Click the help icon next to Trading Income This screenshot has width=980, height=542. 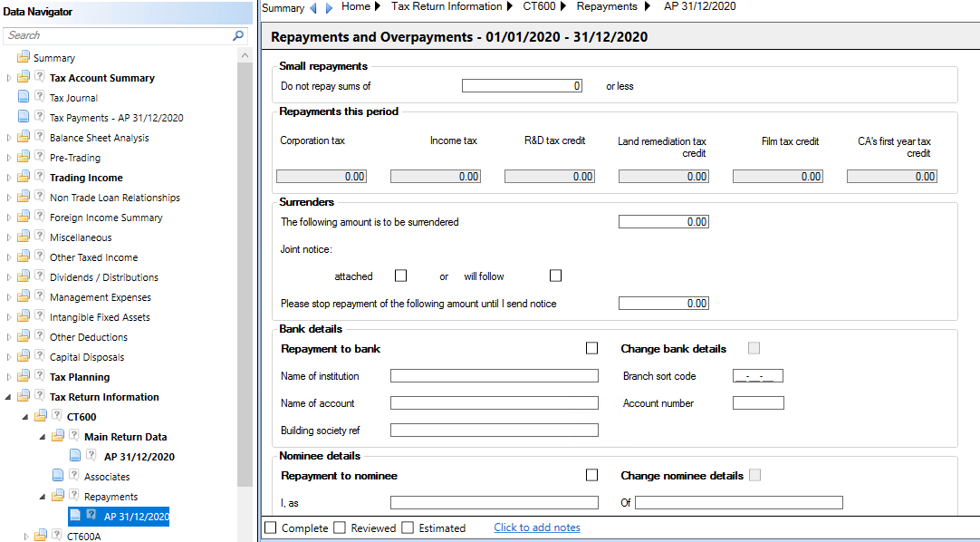tap(39, 178)
